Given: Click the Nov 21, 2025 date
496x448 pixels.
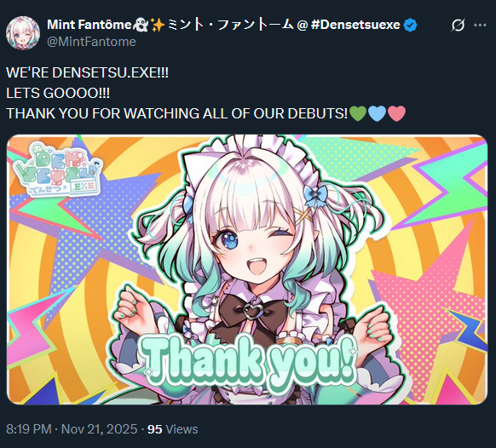Looking at the screenshot, I should pos(99,429).
